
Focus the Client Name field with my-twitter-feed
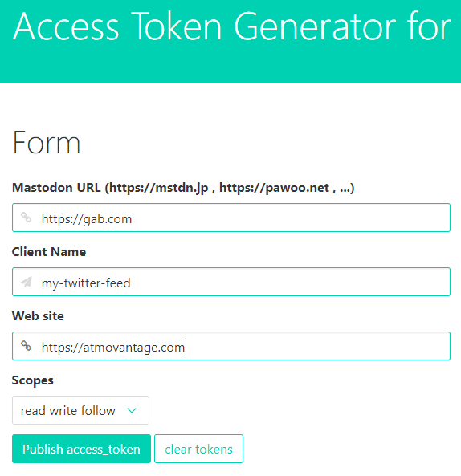[x=231, y=282]
